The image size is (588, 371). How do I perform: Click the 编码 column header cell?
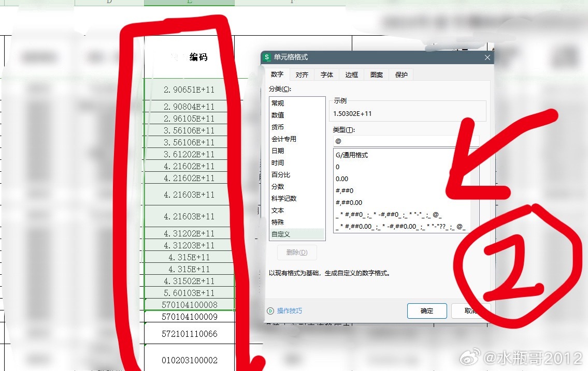coord(190,57)
